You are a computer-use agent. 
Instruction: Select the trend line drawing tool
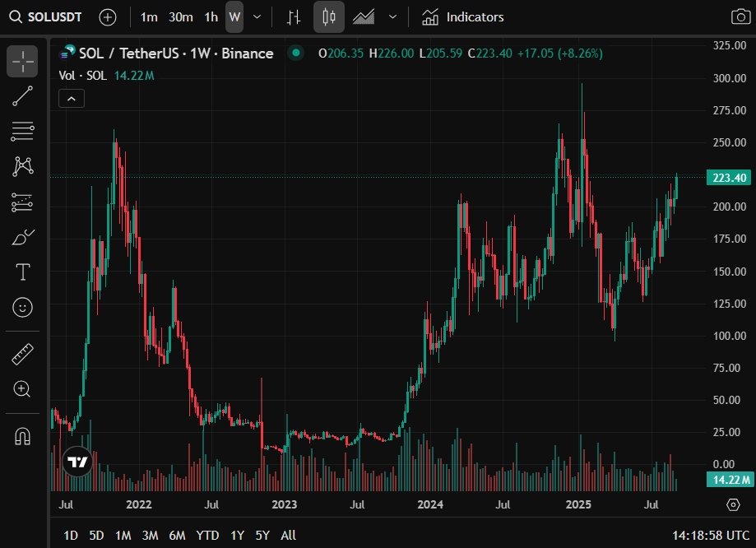click(23, 96)
